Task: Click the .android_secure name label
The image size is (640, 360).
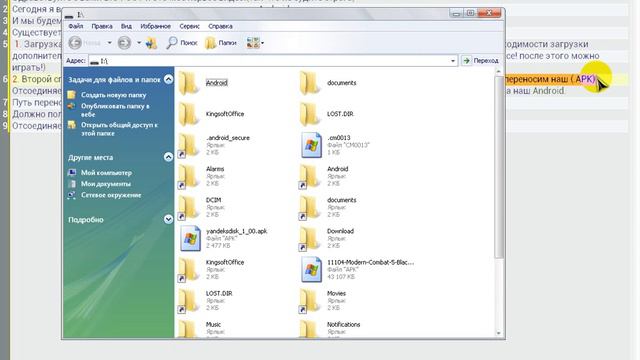Action: click(228, 138)
